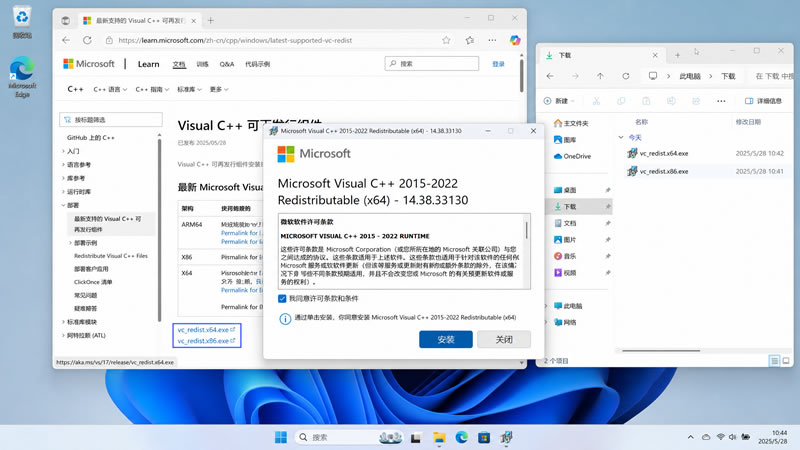Viewport: 800px width, 450px height.
Task: Expand the 标准库 dropdown
Action: tap(189, 89)
